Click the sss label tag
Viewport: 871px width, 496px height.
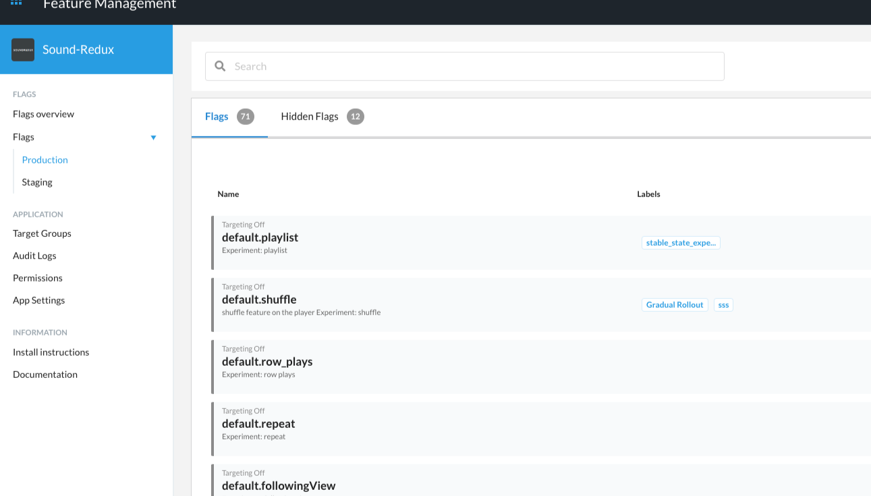coord(723,305)
